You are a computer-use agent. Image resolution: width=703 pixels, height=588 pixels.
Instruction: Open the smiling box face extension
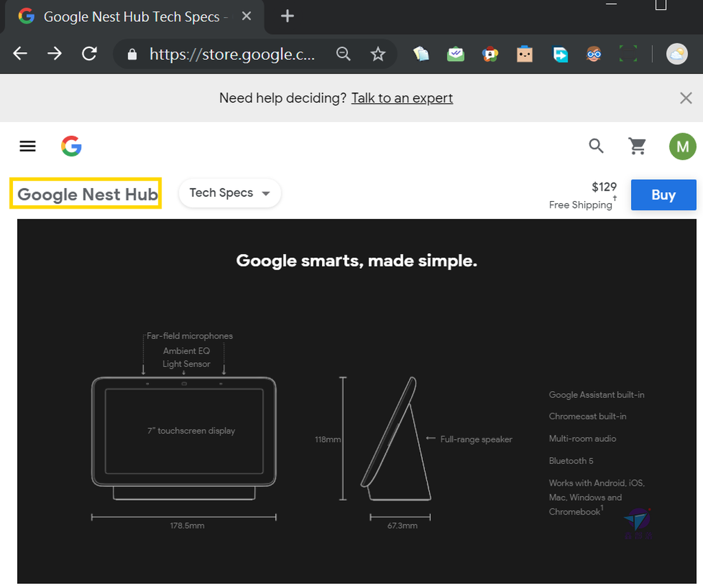tap(525, 54)
